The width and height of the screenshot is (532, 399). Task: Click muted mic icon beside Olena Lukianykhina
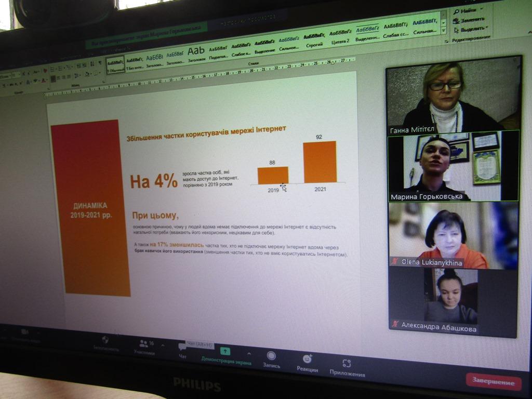(395, 261)
